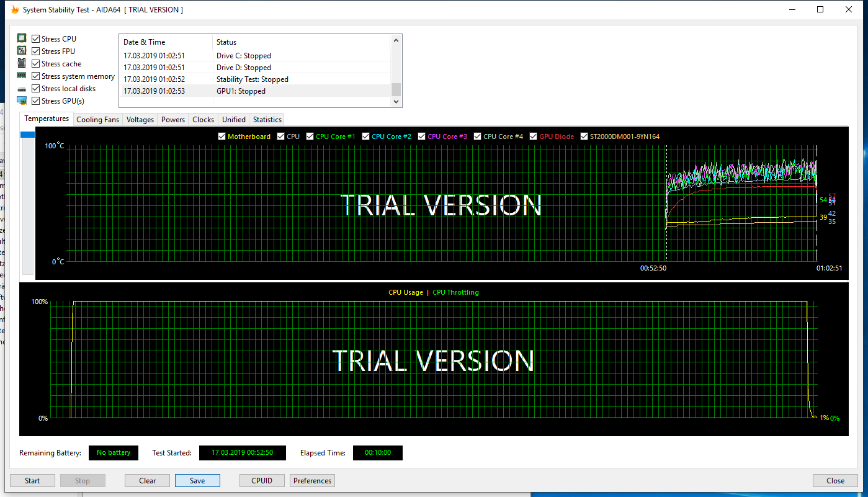
Task: Maximize the System Stability Test window
Action: [820, 9]
